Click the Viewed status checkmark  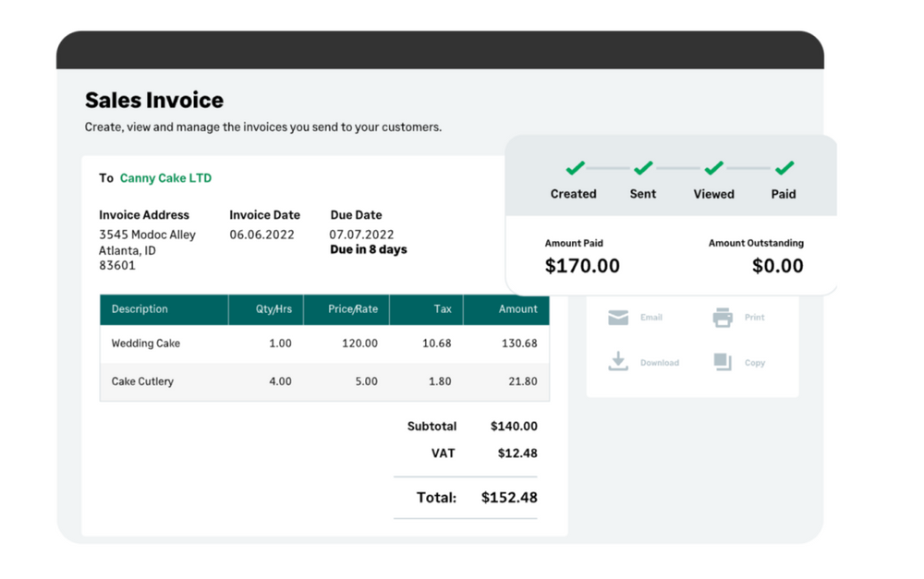click(x=713, y=168)
